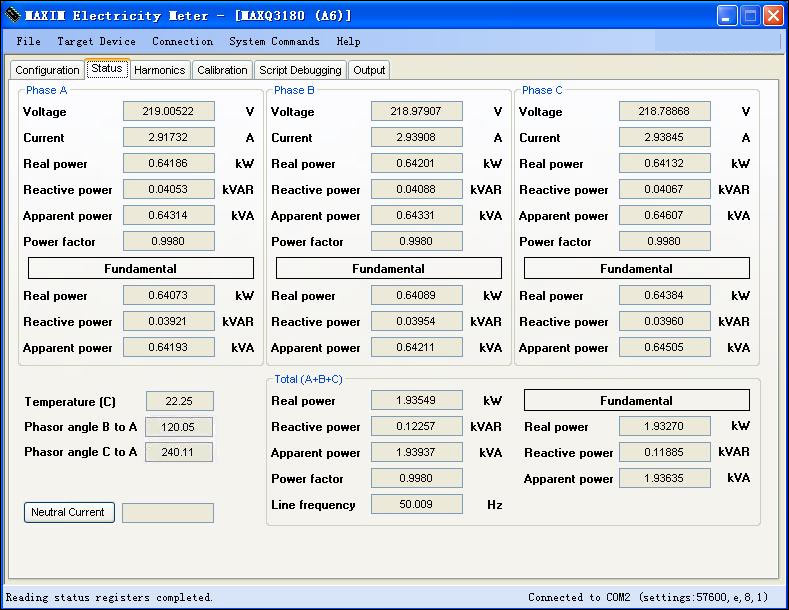Click the Line frequency value field
The width and height of the screenshot is (789, 610).
417,505
